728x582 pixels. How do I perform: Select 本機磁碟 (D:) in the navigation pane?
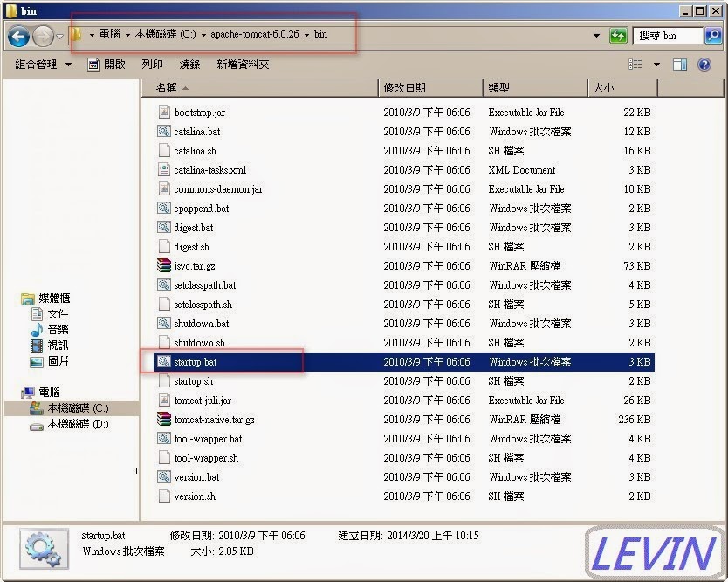(78, 424)
